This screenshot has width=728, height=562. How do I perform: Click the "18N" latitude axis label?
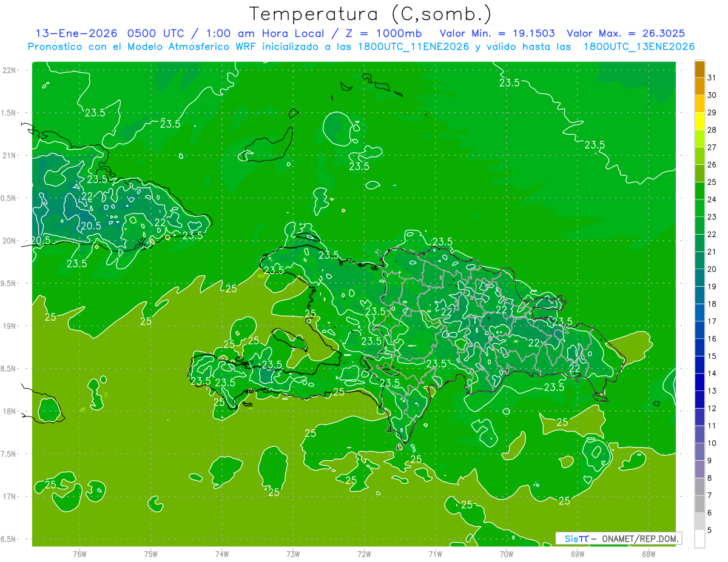[10, 412]
